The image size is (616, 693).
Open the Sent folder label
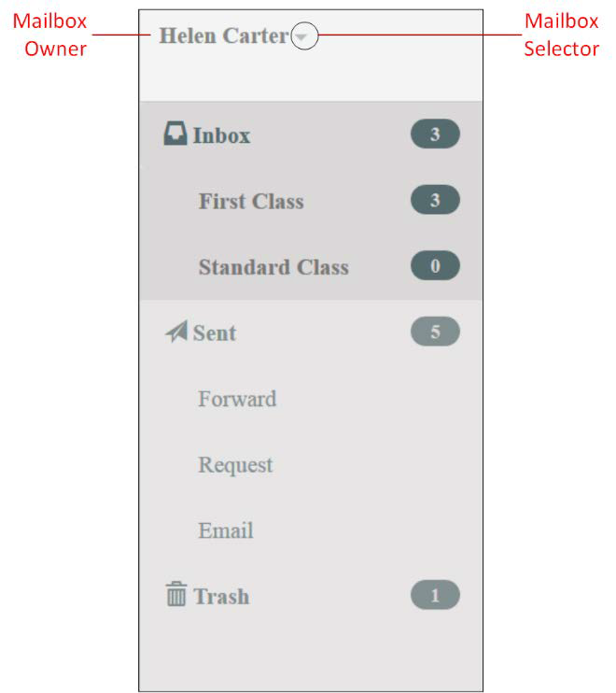[x=215, y=333]
